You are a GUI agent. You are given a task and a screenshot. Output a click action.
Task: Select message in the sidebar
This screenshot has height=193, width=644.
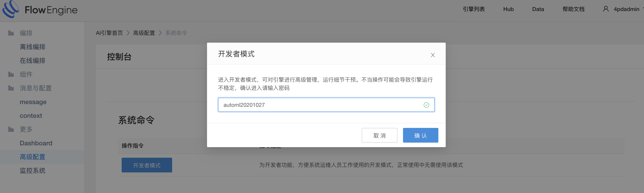(33, 102)
